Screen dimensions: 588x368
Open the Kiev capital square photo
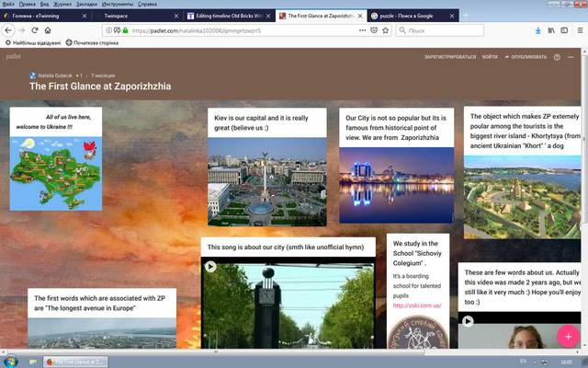pos(267,182)
